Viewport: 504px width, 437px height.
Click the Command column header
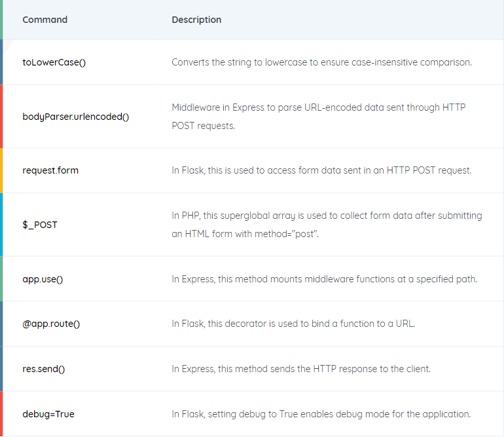pyautogui.click(x=45, y=20)
